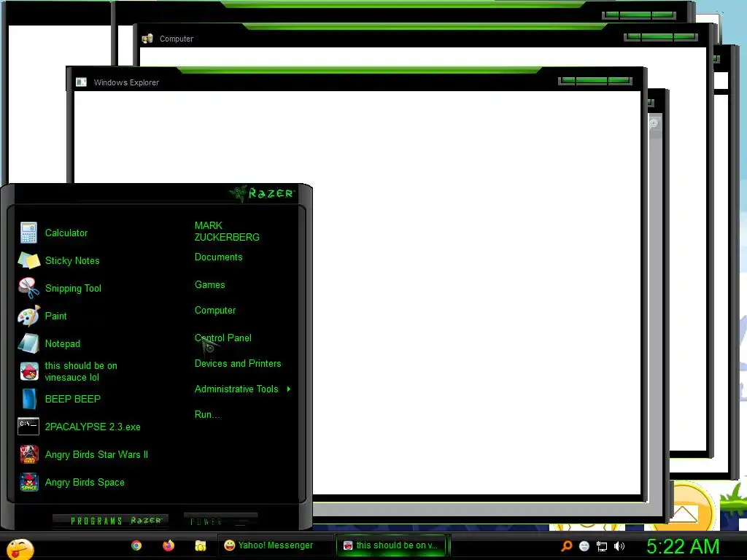Click the green caption buttons of Computer window

point(661,37)
